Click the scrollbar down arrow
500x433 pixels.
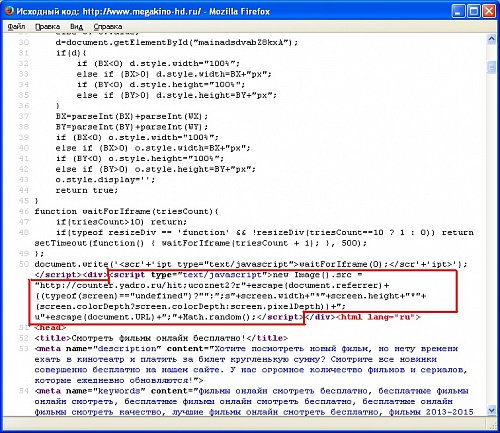pyautogui.click(x=491, y=410)
